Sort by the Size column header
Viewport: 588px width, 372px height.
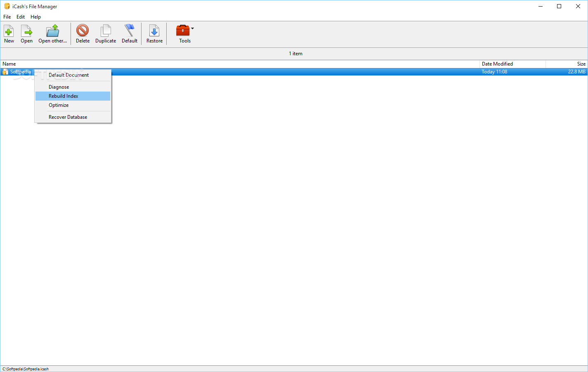pos(567,64)
